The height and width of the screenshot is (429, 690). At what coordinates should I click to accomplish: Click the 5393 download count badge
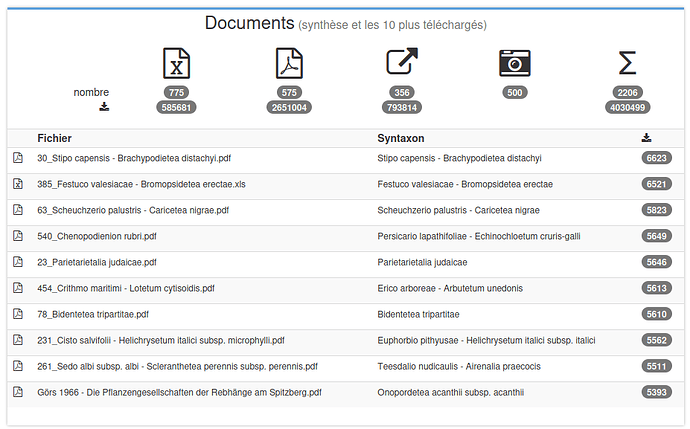(x=657, y=392)
